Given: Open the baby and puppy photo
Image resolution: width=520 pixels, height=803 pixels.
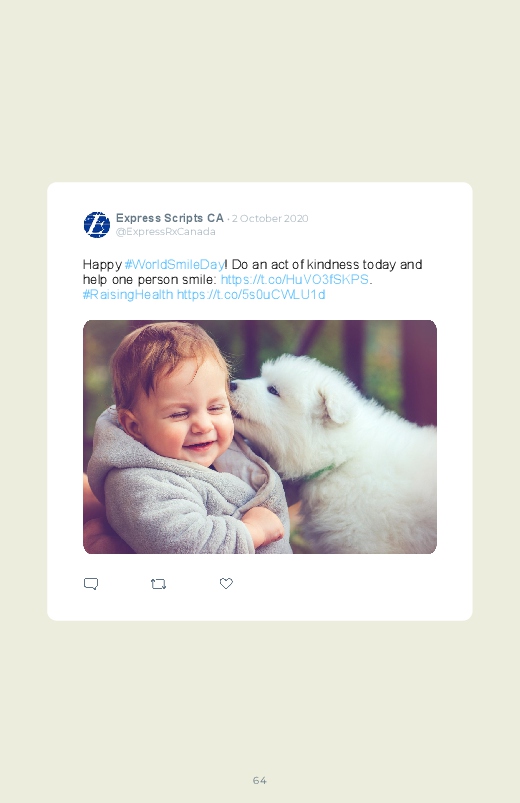Looking at the screenshot, I should point(260,437).
